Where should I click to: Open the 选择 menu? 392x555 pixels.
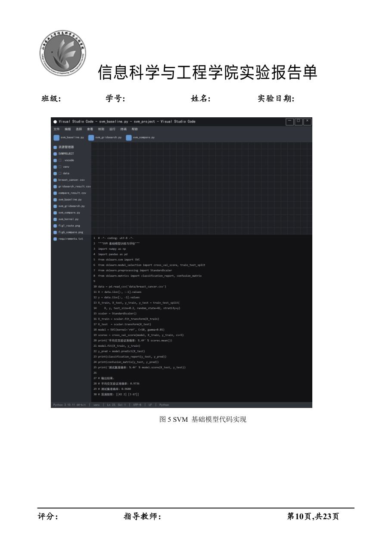79,129
